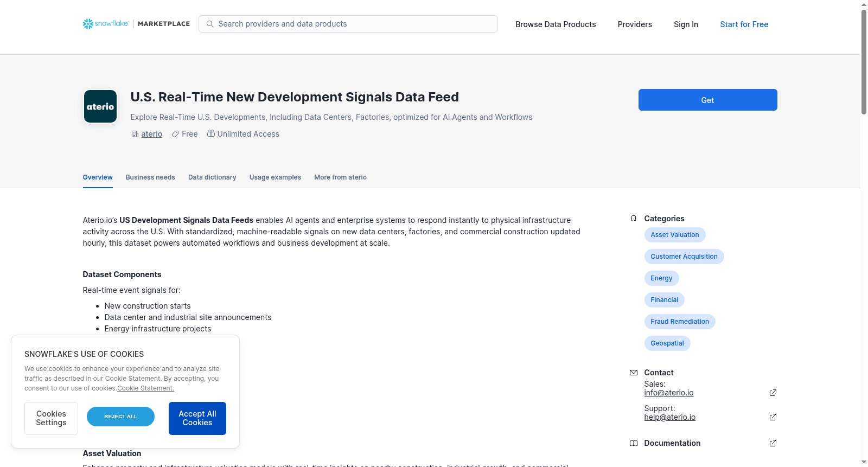This screenshot has width=868, height=467.
Task: Open the Documentation link text
Action: click(x=672, y=443)
